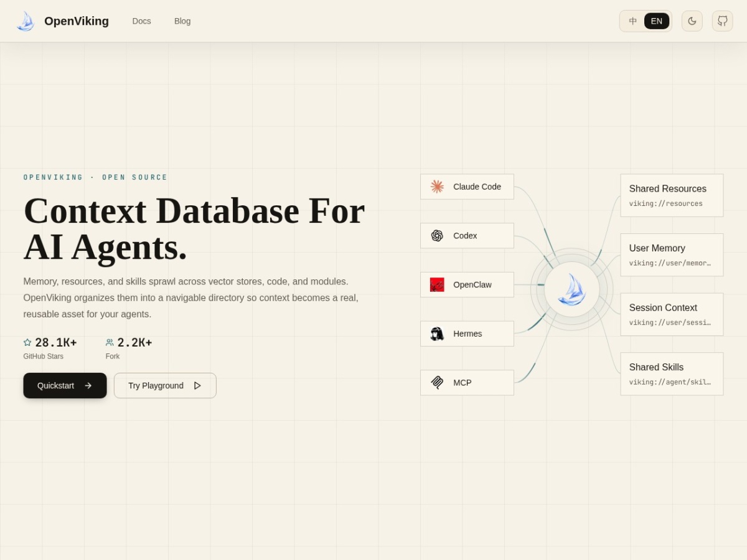Select the Hermes label
The height and width of the screenshot is (560, 747).
click(x=467, y=334)
